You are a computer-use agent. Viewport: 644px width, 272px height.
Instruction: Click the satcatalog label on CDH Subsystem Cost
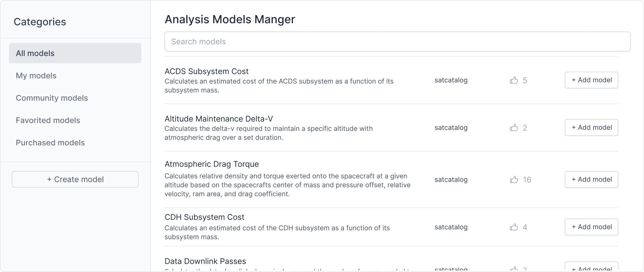coord(451,227)
